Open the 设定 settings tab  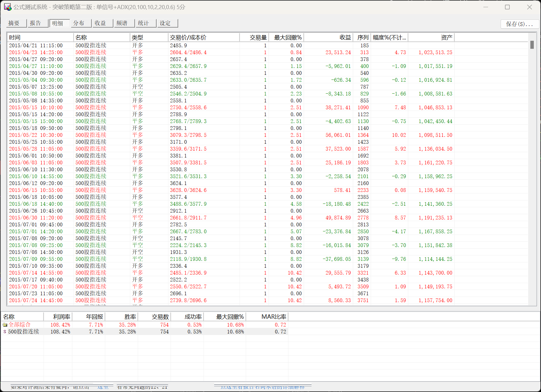(167, 23)
